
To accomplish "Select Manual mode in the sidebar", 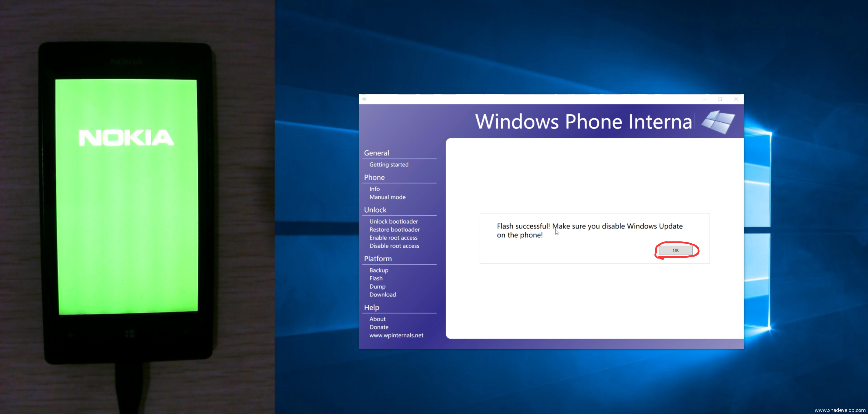I will click(x=387, y=197).
